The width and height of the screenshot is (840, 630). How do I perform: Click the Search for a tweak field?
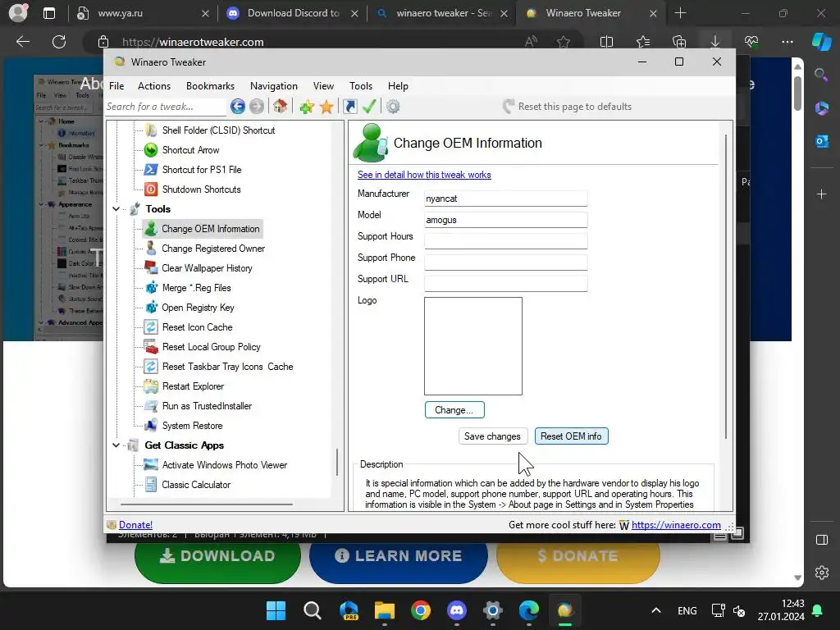coord(166,107)
